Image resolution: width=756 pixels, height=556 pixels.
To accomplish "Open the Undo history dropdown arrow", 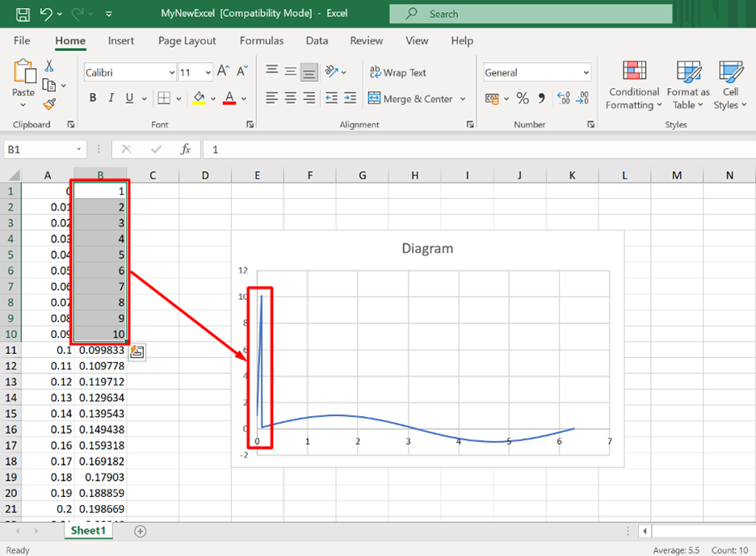I will pos(60,14).
